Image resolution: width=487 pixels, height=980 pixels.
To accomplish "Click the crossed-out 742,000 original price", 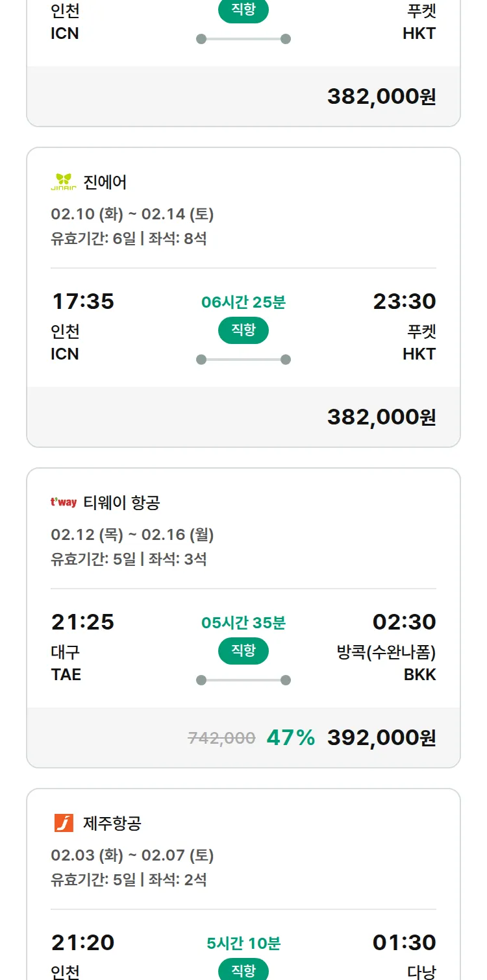I will (x=221, y=738).
